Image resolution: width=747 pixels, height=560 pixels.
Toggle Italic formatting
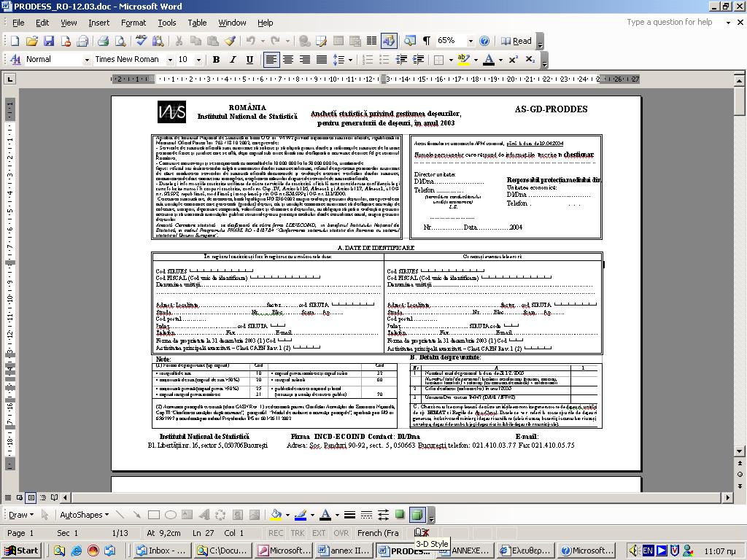pos(233,60)
